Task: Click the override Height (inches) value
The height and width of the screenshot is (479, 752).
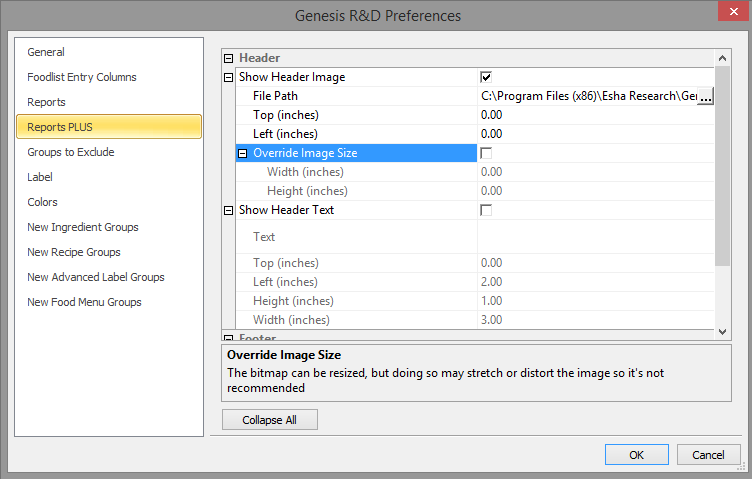Action: click(596, 191)
